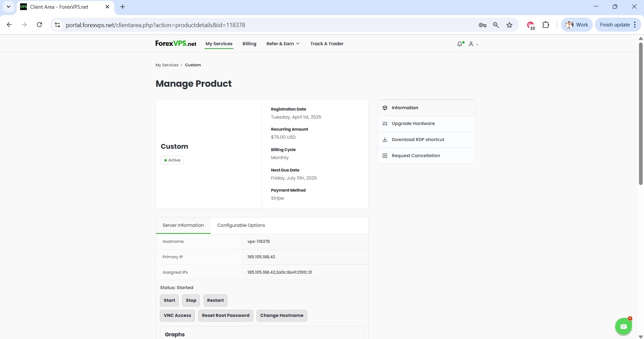Open the tab search dropdown
The height and width of the screenshot is (339, 644).
8,7
